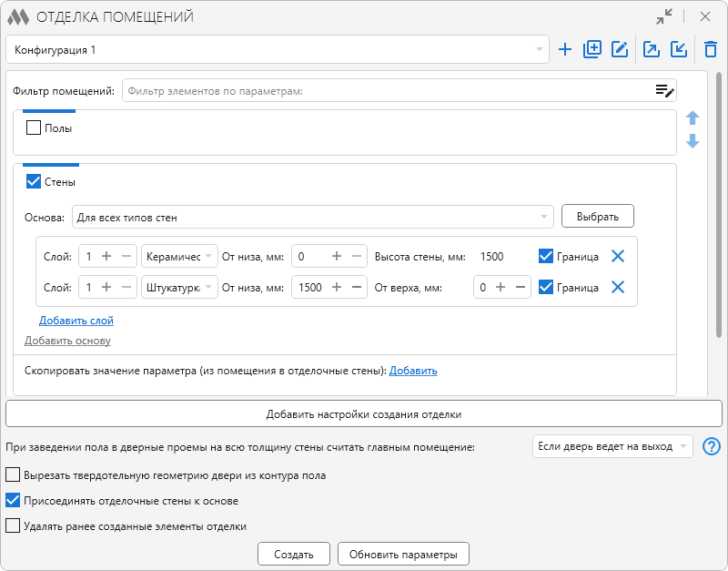
Task: Remove the Штукатурка layer row
Action: coord(618,287)
